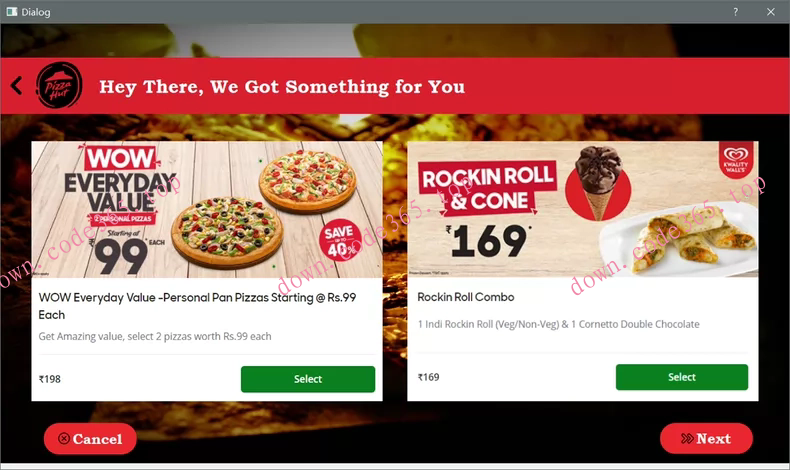Click the WOW Everyday Value pizza title text

click(198, 306)
